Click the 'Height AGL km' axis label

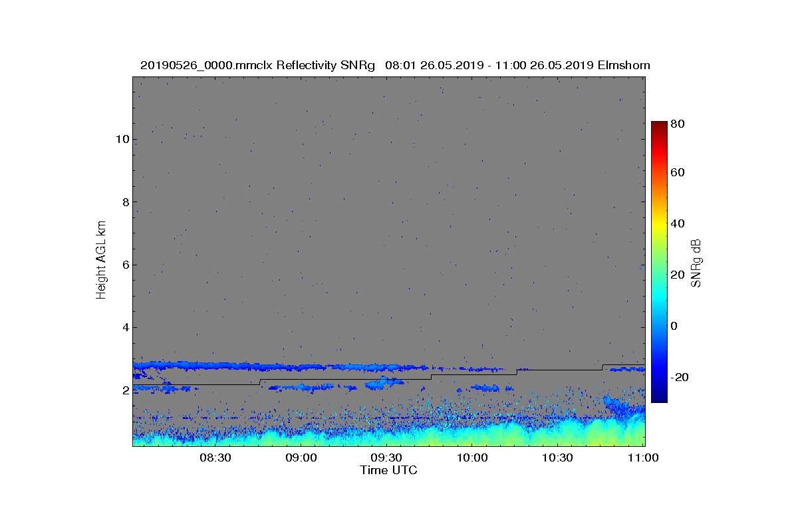[101, 261]
